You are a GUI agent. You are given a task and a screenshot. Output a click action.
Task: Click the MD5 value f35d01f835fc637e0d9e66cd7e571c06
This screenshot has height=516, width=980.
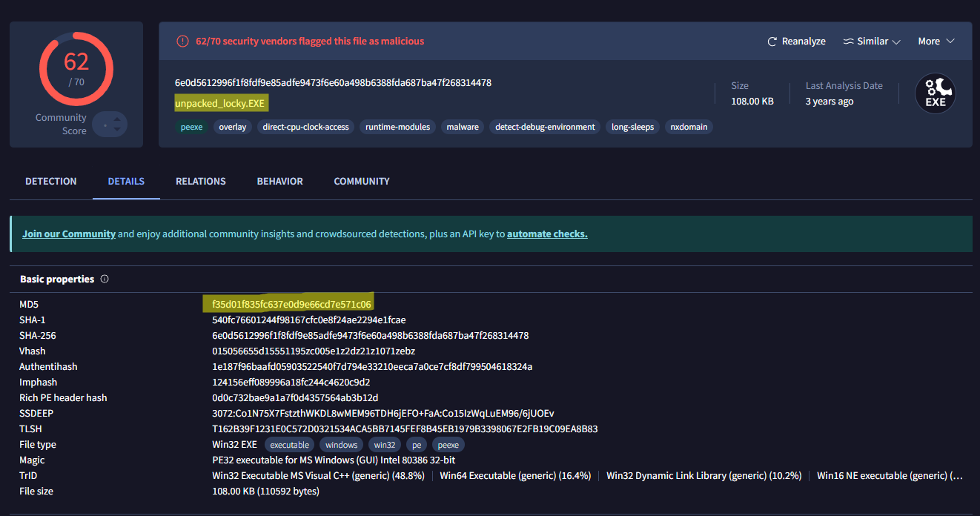point(291,304)
